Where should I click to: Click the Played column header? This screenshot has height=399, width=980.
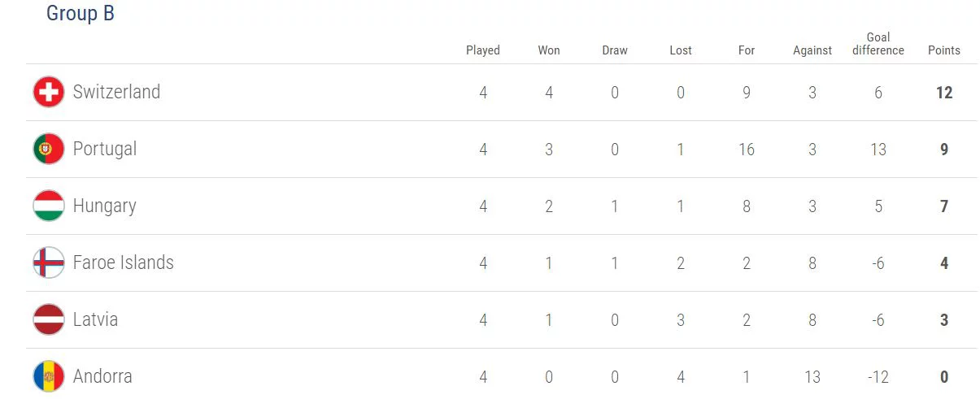pyautogui.click(x=482, y=50)
